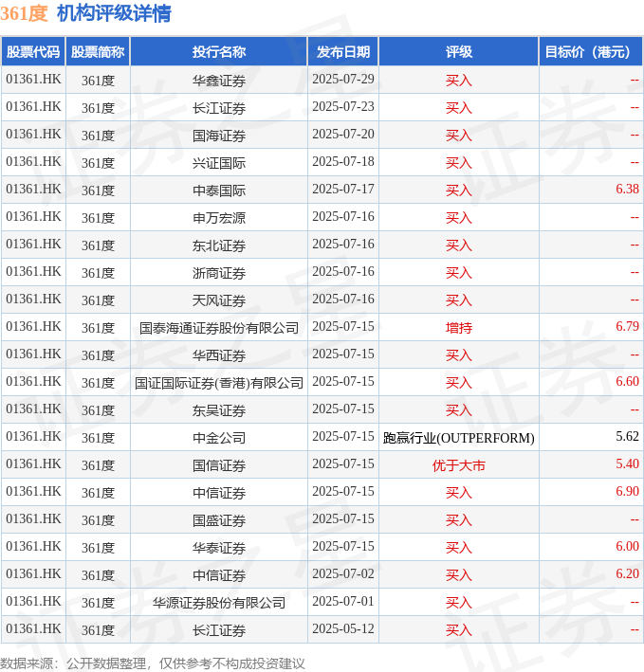Click the 目标价（港元）column header
The width and height of the screenshot is (644, 672).
(590, 52)
